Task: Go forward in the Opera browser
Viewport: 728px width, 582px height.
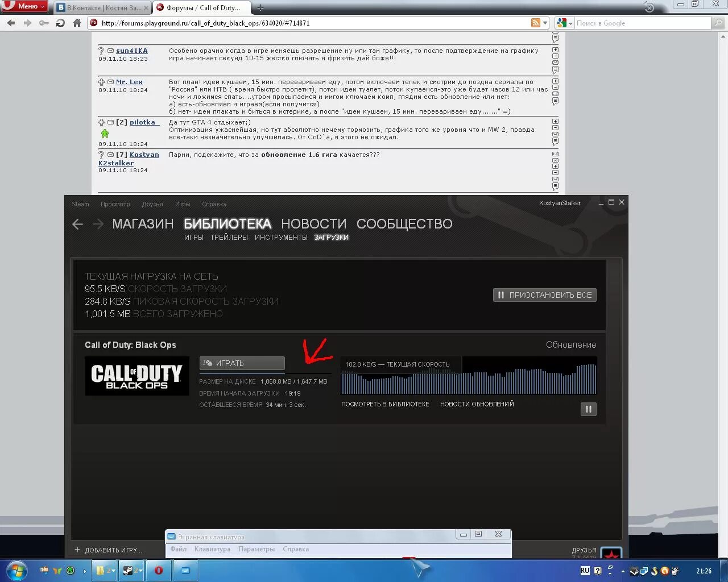Action: click(x=27, y=23)
